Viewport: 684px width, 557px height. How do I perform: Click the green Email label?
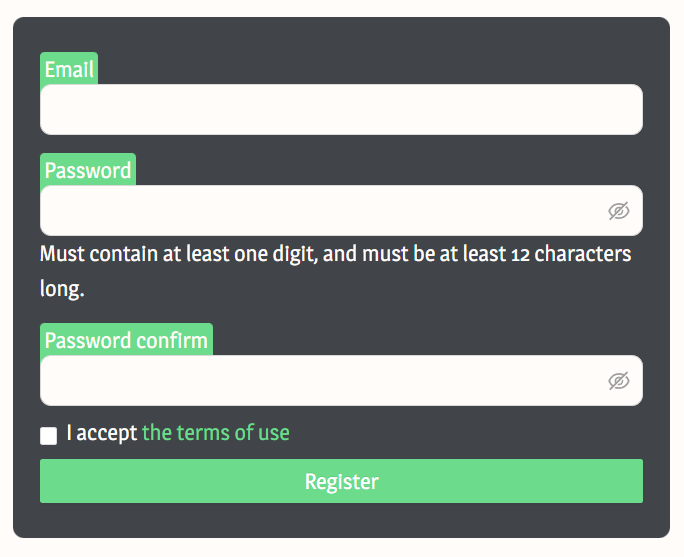pyautogui.click(x=69, y=69)
